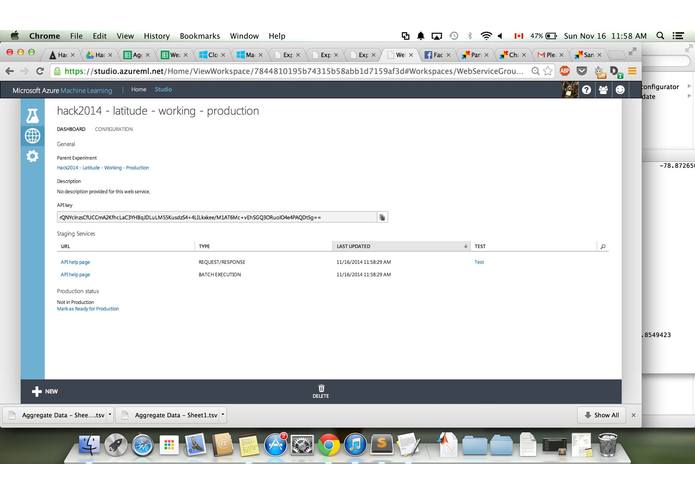Open API help page for BATCH EXECUTION

[75, 274]
